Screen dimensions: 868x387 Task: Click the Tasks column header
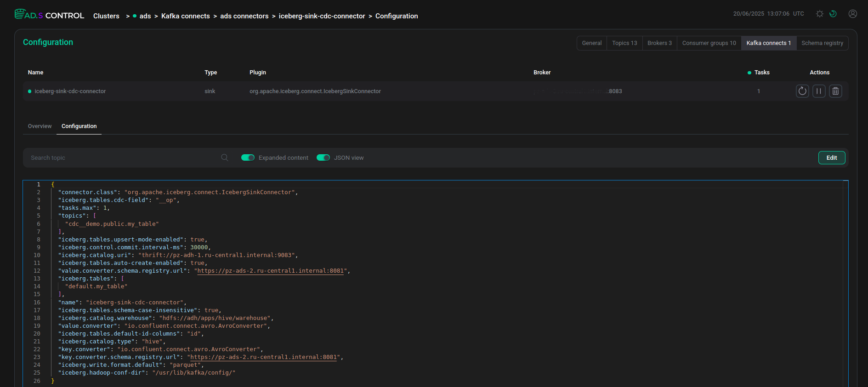click(x=762, y=73)
